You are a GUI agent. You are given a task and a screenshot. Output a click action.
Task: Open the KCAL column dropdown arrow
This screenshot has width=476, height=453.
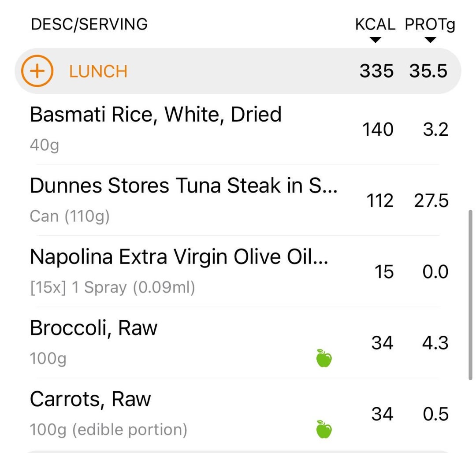(x=376, y=40)
